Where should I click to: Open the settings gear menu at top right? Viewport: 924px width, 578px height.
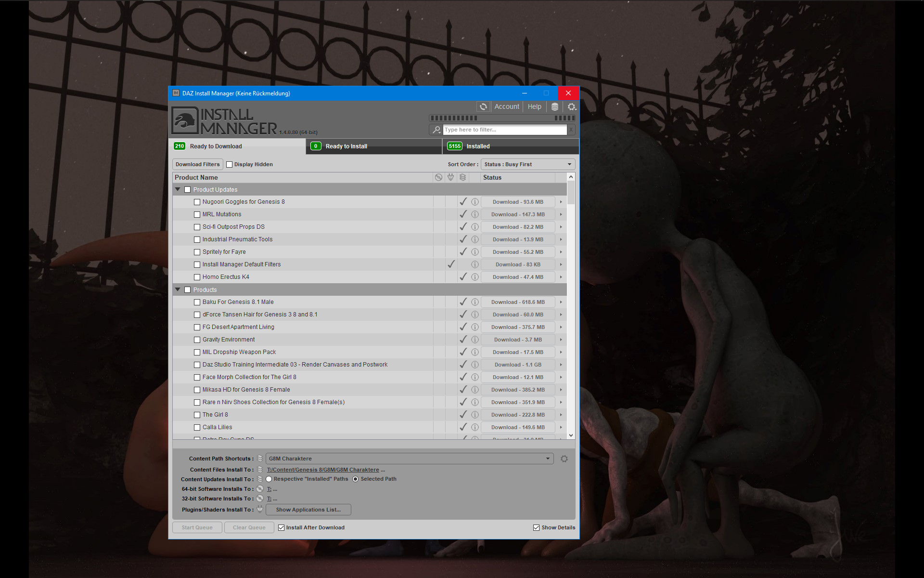[571, 107]
